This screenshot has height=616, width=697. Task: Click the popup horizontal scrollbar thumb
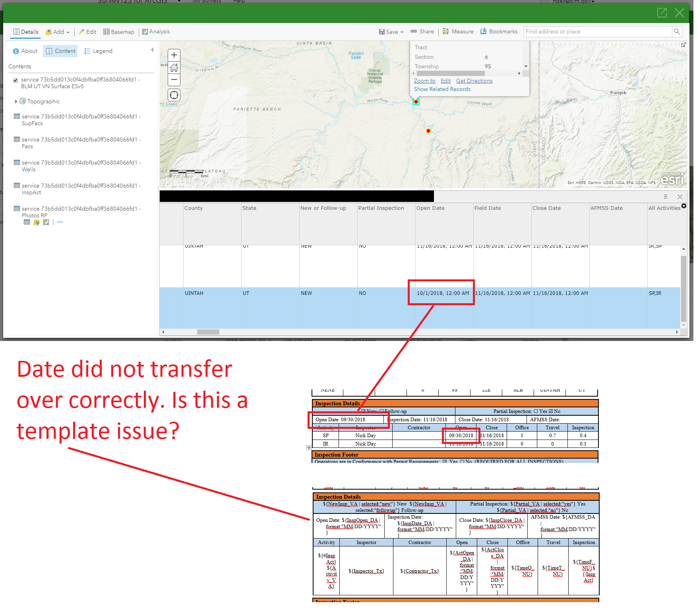[x=450, y=74]
